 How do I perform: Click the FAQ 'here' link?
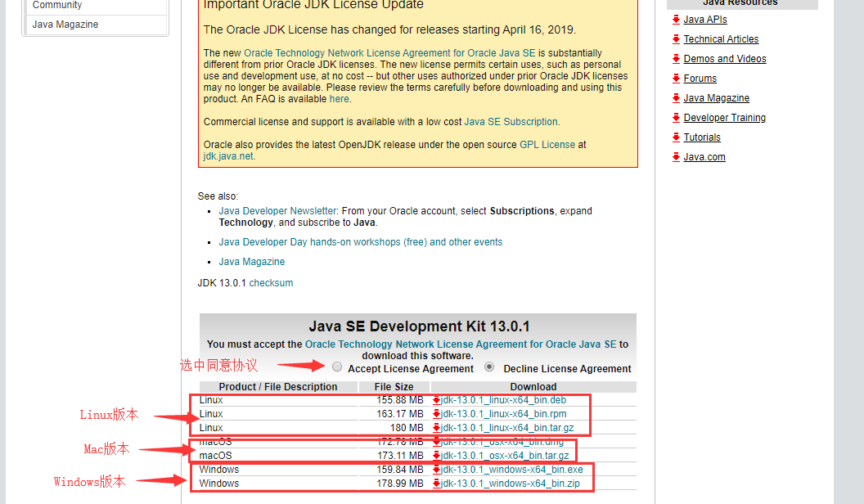(x=339, y=99)
